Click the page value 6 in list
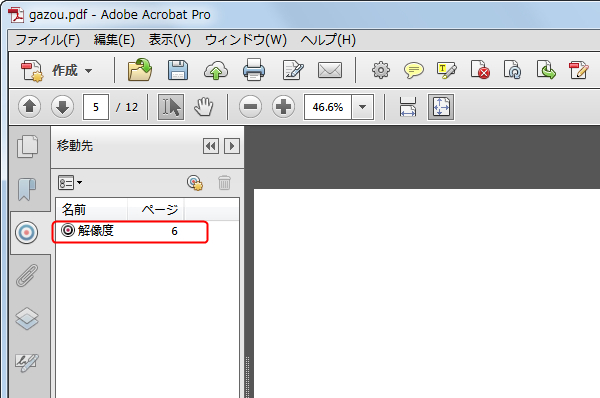This screenshot has height=398, width=600. click(174, 231)
